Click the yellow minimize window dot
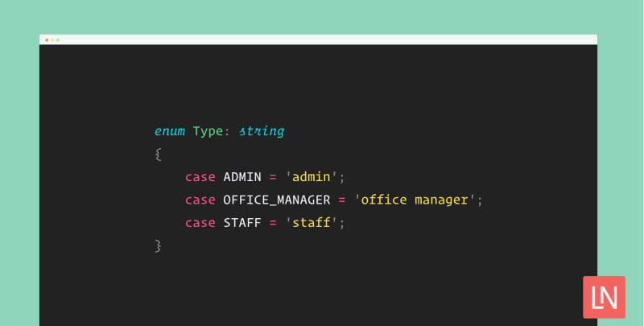 point(52,39)
